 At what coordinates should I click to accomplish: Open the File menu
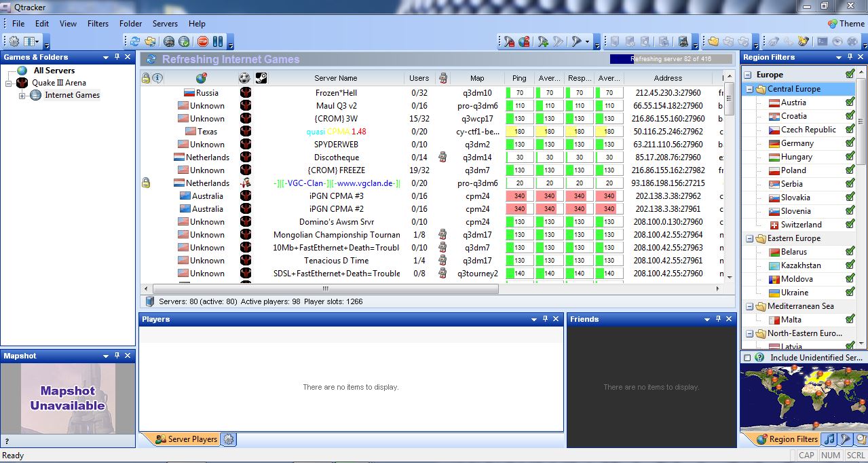18,23
